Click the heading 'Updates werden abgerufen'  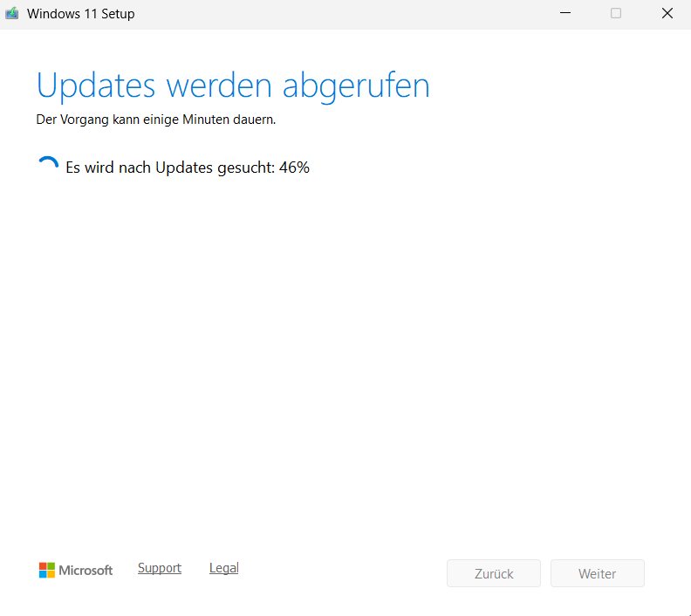click(x=233, y=86)
